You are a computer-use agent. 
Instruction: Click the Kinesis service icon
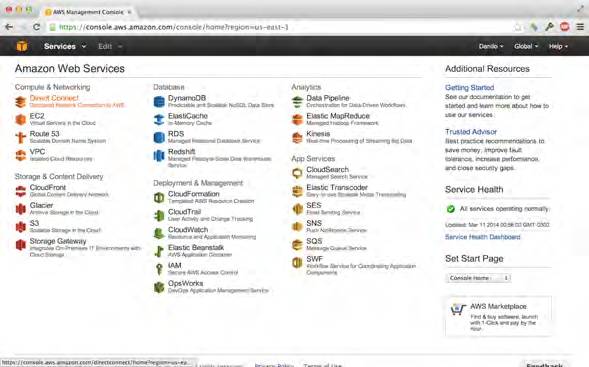coord(298,137)
